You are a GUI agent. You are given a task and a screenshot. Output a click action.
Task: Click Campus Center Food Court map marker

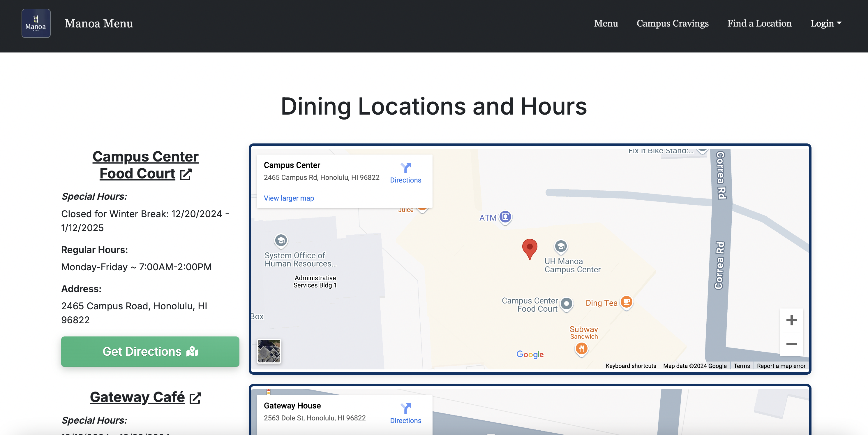tap(567, 304)
